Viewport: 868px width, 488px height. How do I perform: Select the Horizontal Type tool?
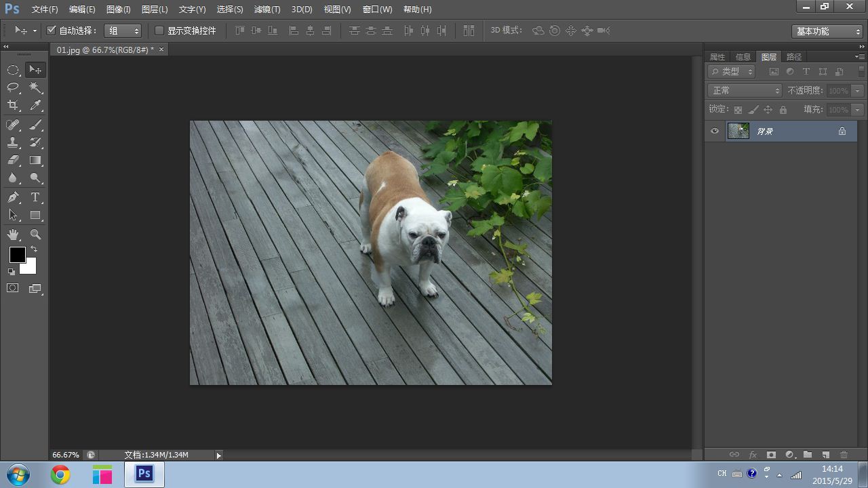click(35, 197)
